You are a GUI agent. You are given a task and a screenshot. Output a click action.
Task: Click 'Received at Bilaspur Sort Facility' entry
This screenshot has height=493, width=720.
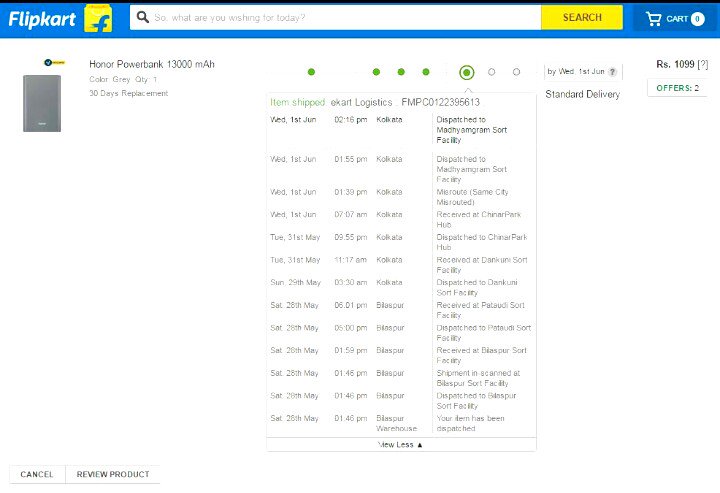(481, 355)
